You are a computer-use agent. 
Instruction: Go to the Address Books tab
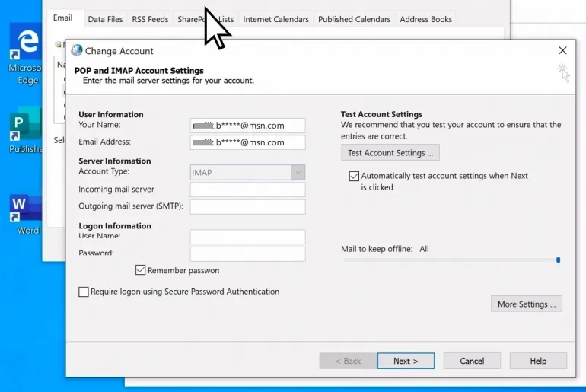(425, 19)
